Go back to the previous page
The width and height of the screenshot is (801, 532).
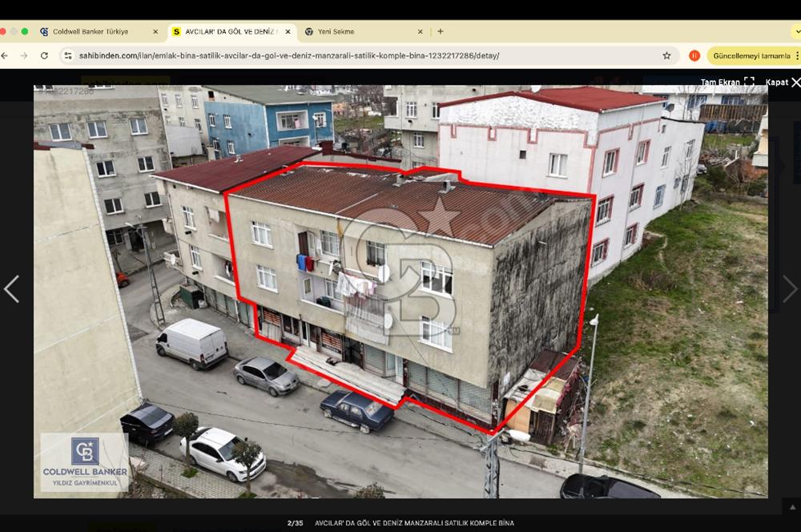click(x=5, y=56)
